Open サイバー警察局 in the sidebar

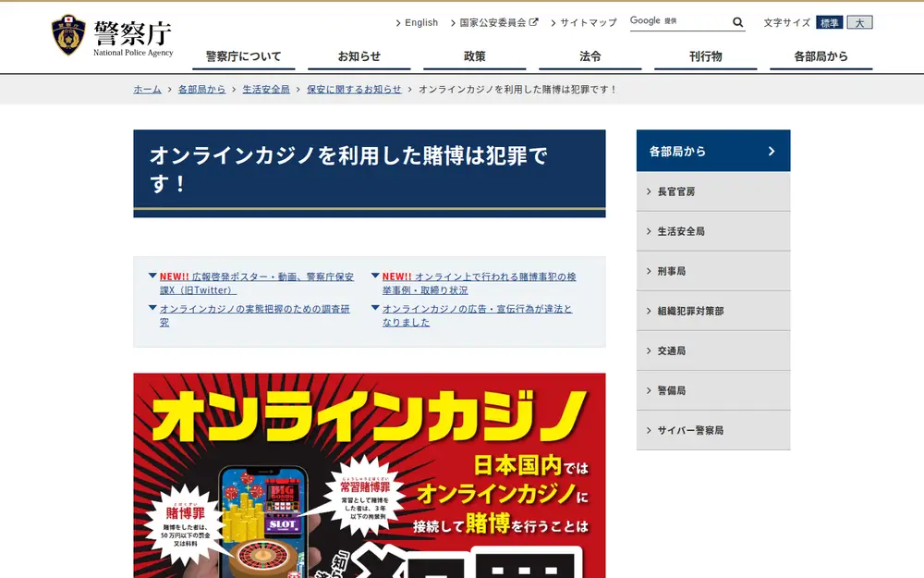tap(713, 431)
